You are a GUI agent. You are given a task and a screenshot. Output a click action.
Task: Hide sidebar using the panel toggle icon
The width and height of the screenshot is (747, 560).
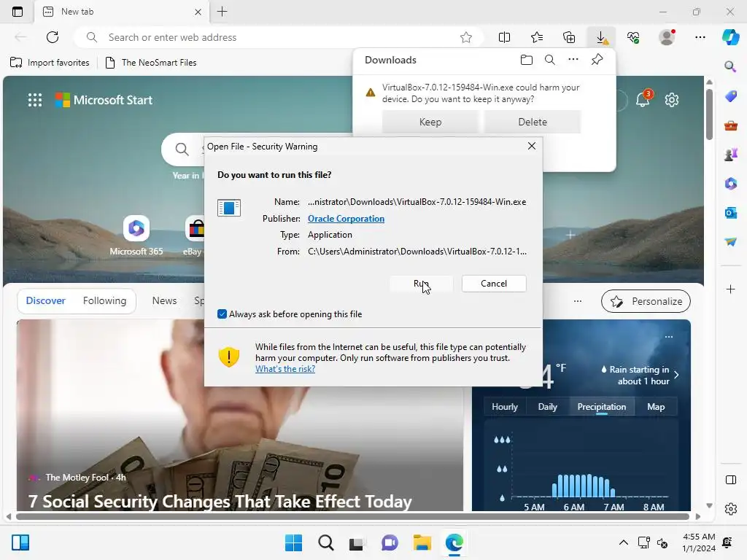click(730, 480)
